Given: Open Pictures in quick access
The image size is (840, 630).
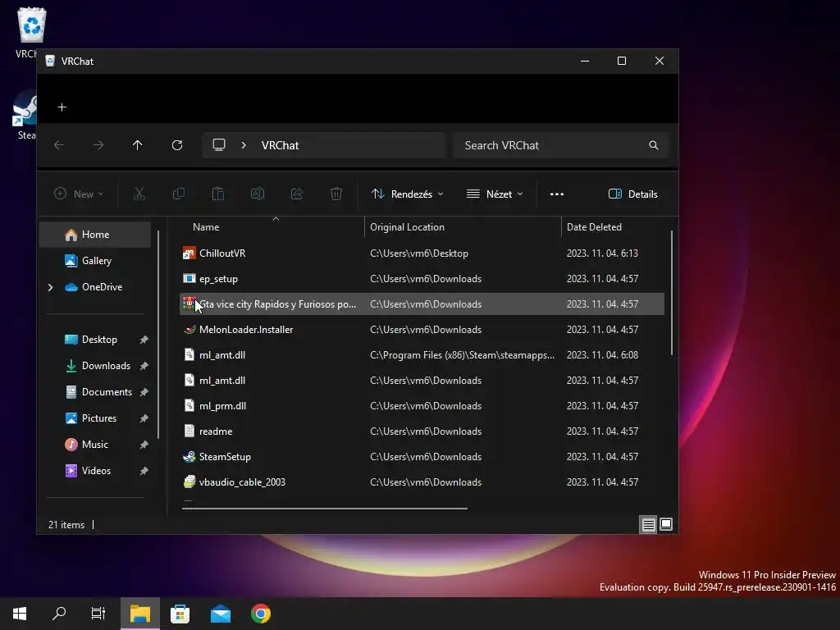Looking at the screenshot, I should [x=99, y=418].
